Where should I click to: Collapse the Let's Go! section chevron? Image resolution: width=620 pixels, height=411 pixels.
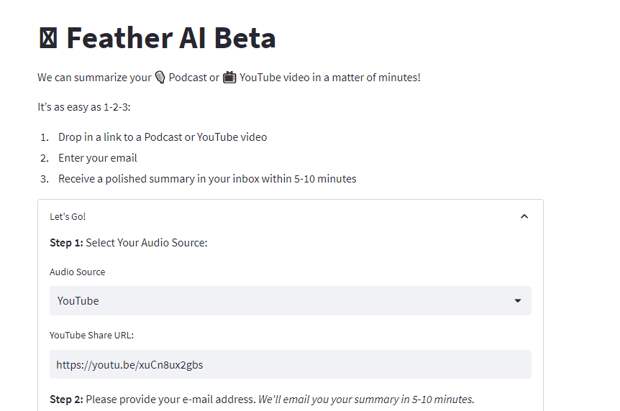coord(525,216)
